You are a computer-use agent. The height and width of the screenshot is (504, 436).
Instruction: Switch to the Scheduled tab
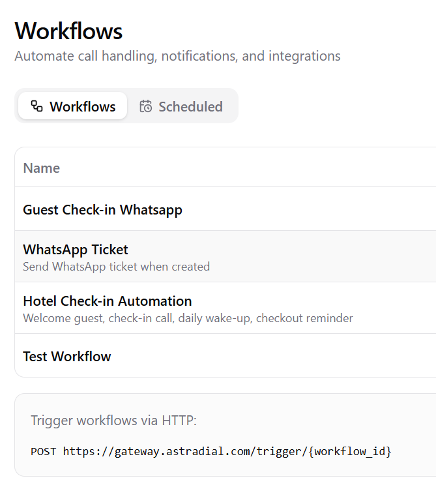point(182,106)
